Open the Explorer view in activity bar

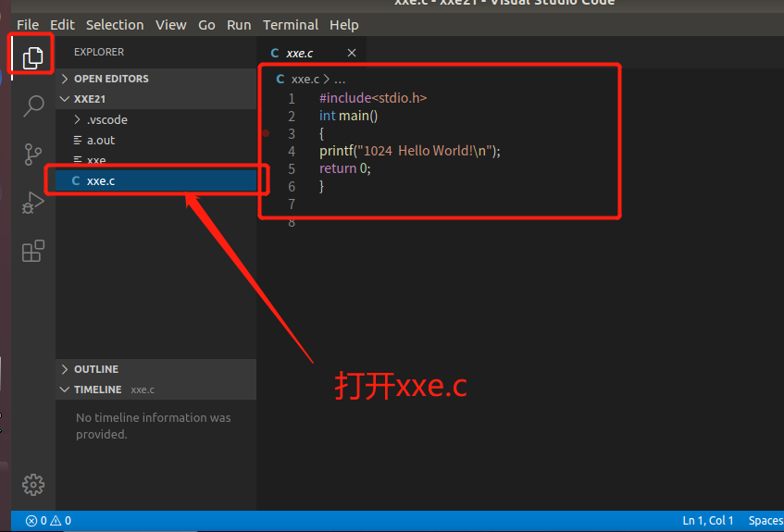(x=32, y=57)
